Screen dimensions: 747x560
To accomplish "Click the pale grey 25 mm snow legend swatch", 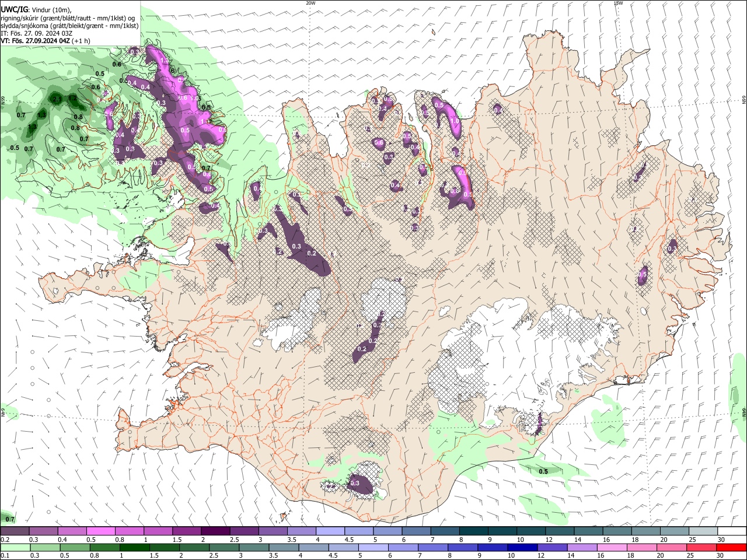I will [703, 531].
